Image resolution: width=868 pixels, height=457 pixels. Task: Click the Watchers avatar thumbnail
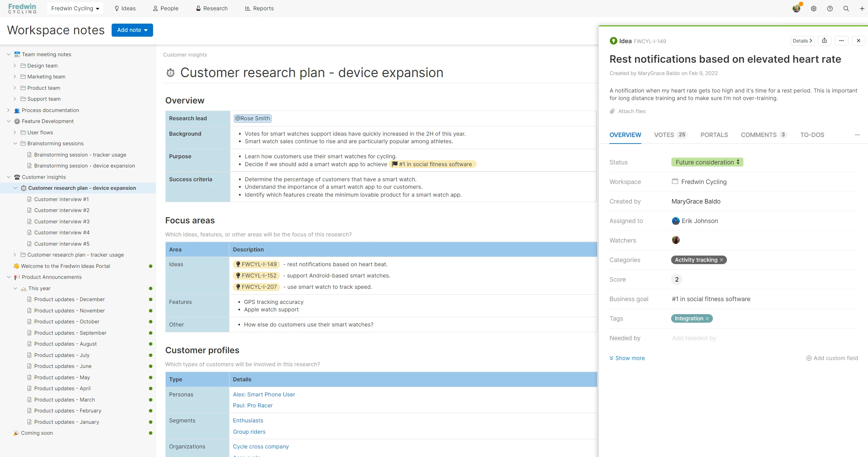click(676, 240)
